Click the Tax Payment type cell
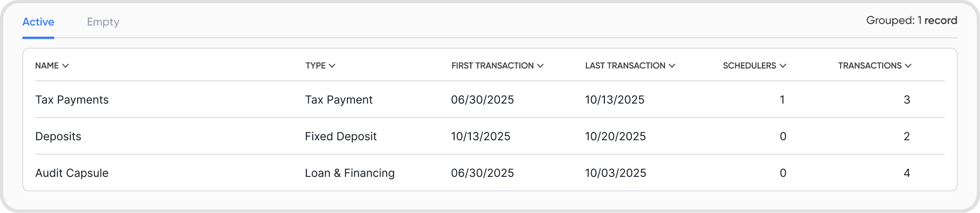 coord(338,100)
